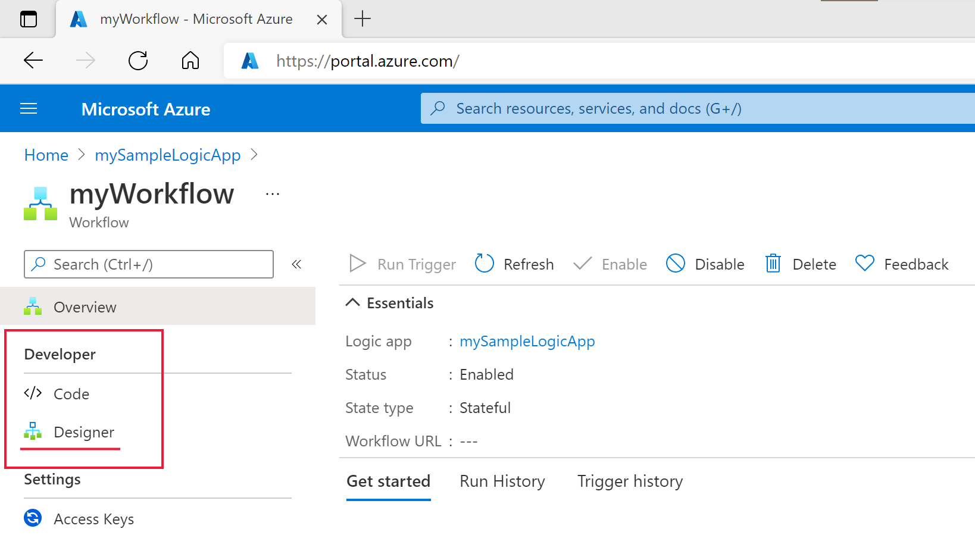
Task: Navigate to Home breadcrumb
Action: tap(46, 155)
